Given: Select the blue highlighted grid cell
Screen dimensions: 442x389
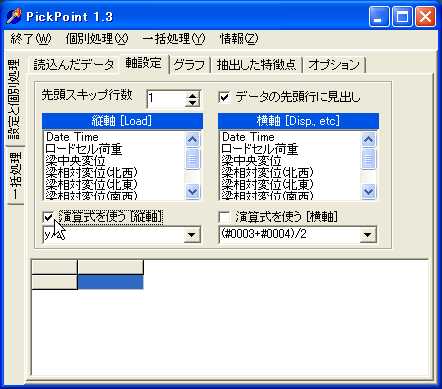Looking at the screenshot, I should click(110, 282).
